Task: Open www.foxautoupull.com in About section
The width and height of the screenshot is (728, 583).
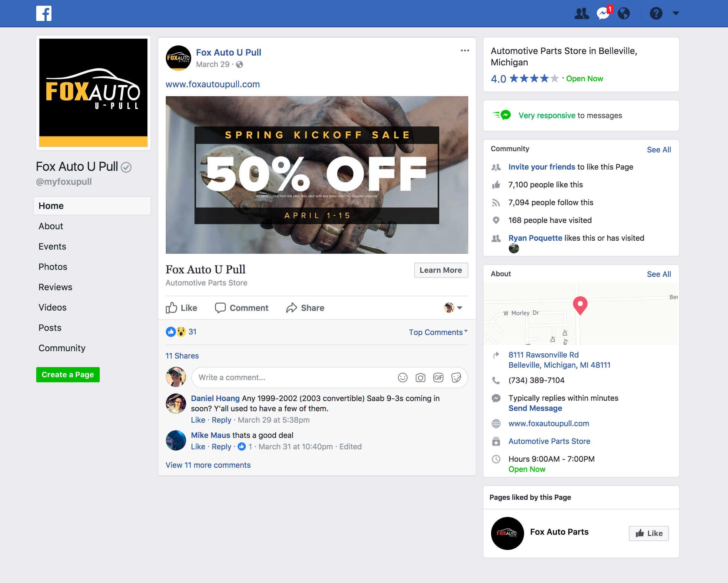Action: (549, 424)
